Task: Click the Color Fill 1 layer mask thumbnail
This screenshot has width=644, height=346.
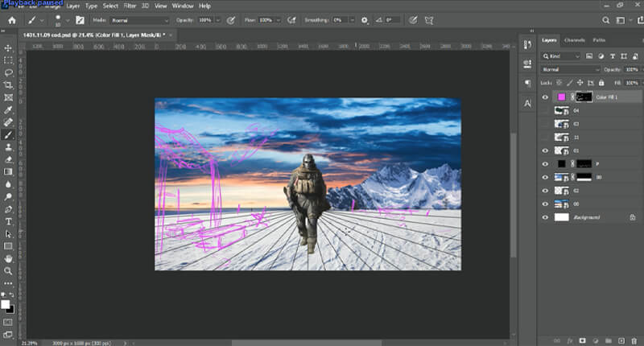Action: (x=584, y=97)
